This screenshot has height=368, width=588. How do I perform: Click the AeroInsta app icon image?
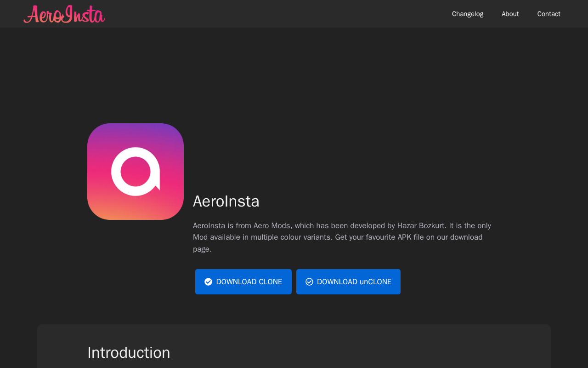click(136, 172)
